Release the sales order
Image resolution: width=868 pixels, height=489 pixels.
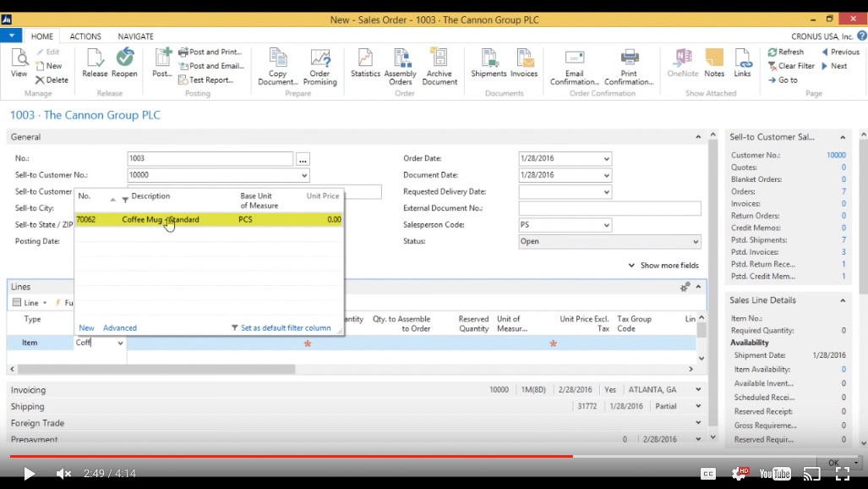tap(95, 63)
